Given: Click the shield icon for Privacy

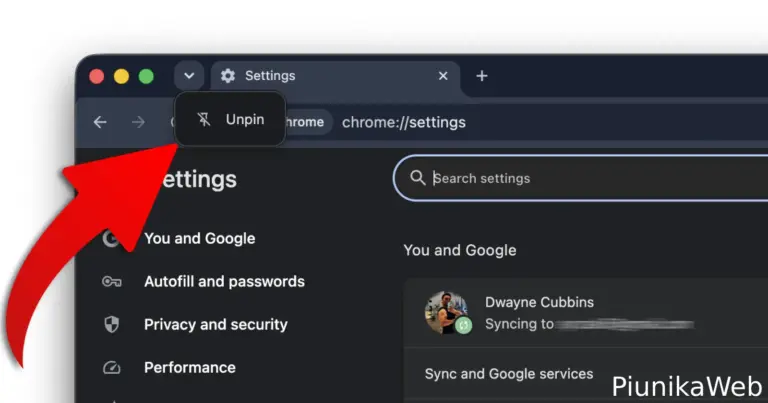Looking at the screenshot, I should pyautogui.click(x=112, y=324).
